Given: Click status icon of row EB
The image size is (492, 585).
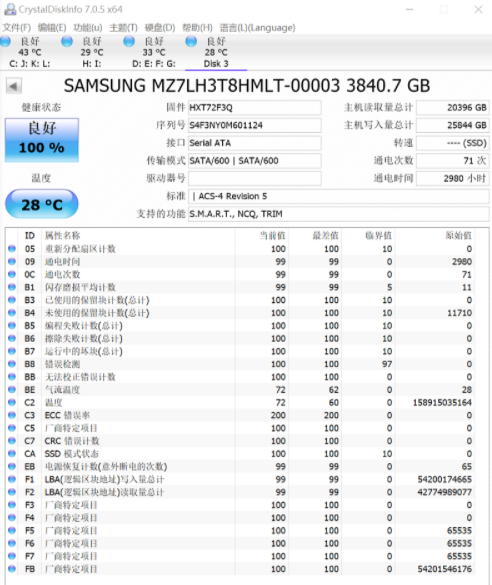Looking at the screenshot, I should (x=12, y=466).
